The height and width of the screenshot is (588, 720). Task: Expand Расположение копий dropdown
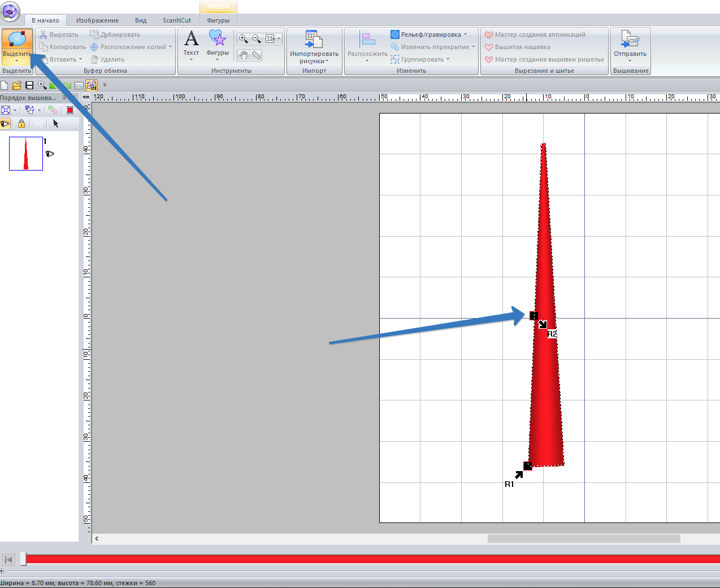(x=170, y=47)
